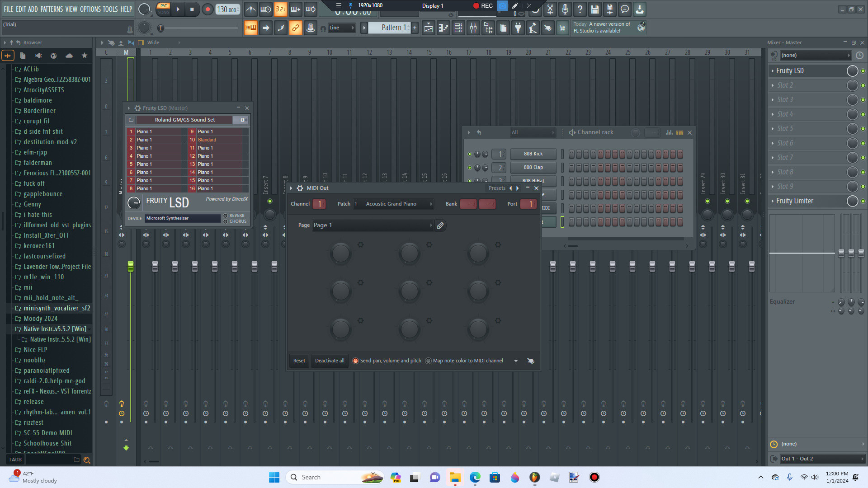Image resolution: width=868 pixels, height=488 pixels.
Task: Mute the 808 Kick channel
Action: click(x=469, y=154)
